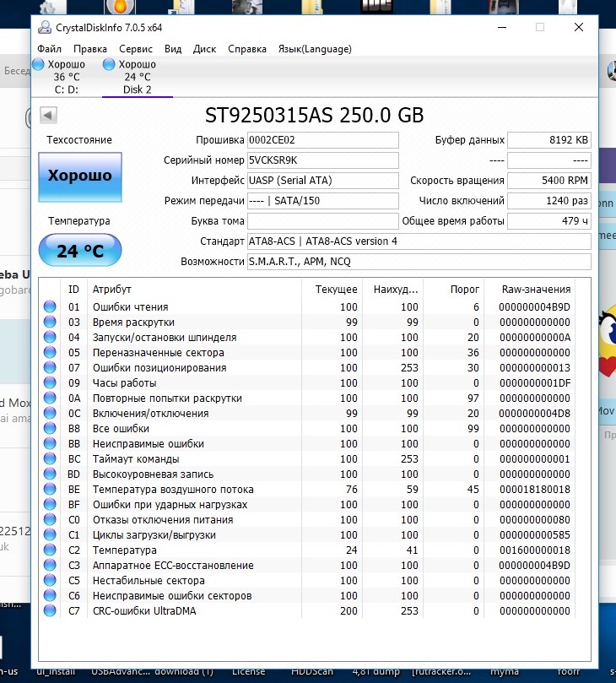Click the 24 °C temperature button

pyautogui.click(x=80, y=251)
